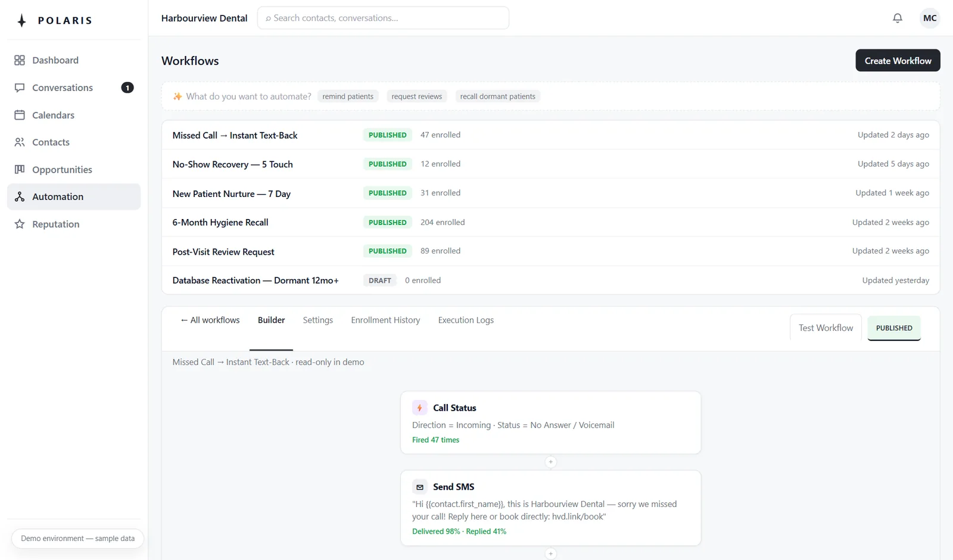Click the Automation nodes icon
953x560 pixels.
(x=20, y=197)
